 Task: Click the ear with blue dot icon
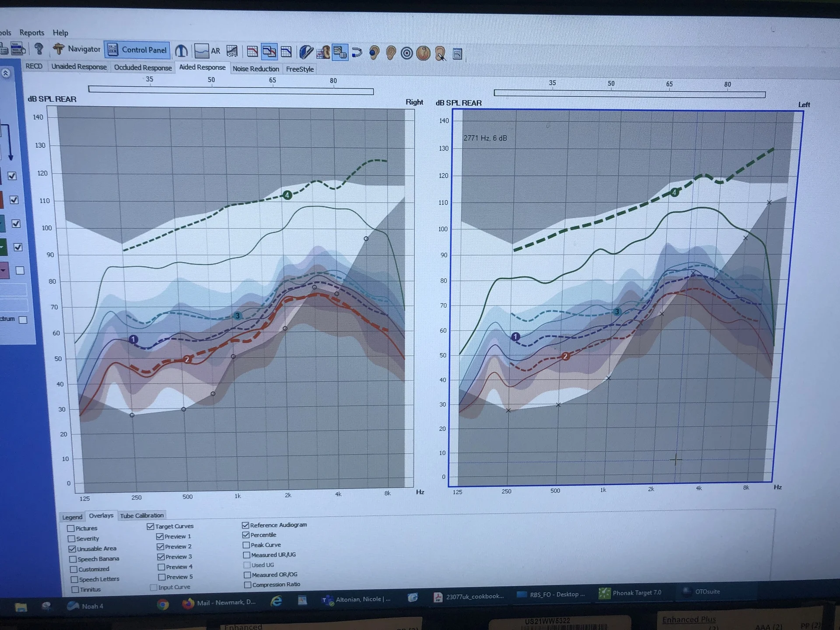[x=374, y=53]
